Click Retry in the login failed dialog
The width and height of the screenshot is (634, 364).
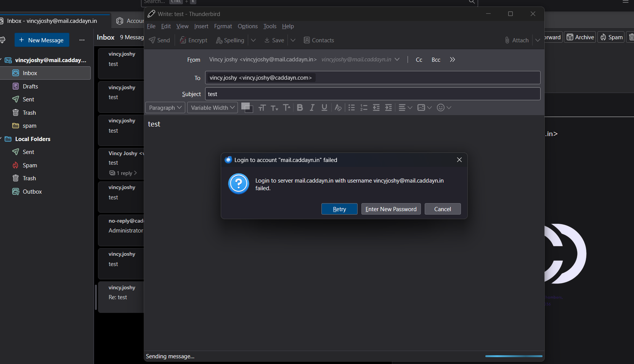[x=339, y=209]
